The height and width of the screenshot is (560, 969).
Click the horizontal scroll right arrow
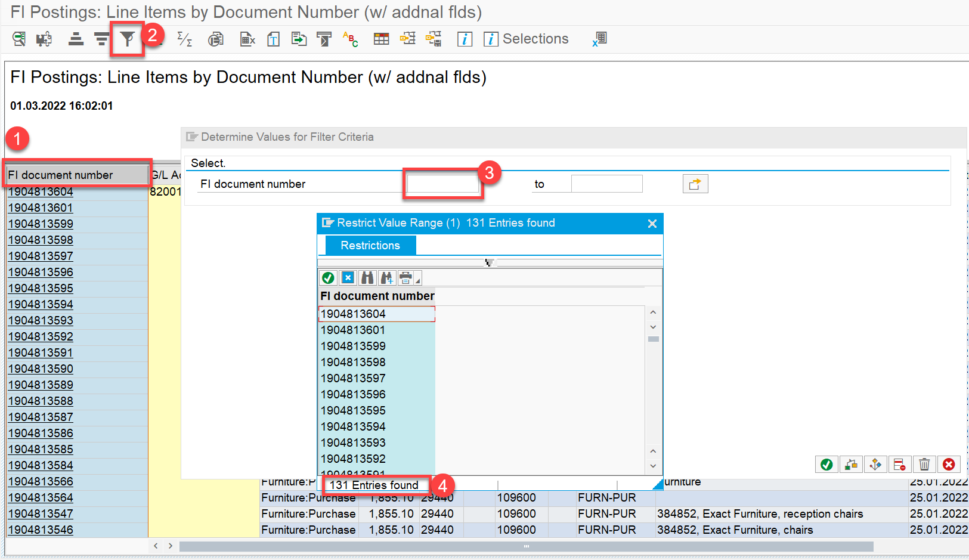pyautogui.click(x=171, y=546)
